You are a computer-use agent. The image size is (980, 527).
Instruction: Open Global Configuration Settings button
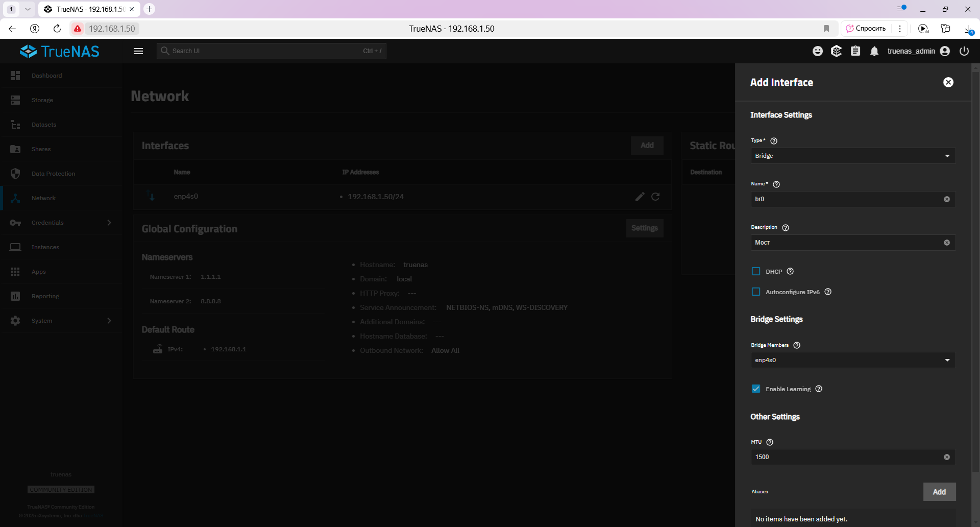(x=645, y=228)
